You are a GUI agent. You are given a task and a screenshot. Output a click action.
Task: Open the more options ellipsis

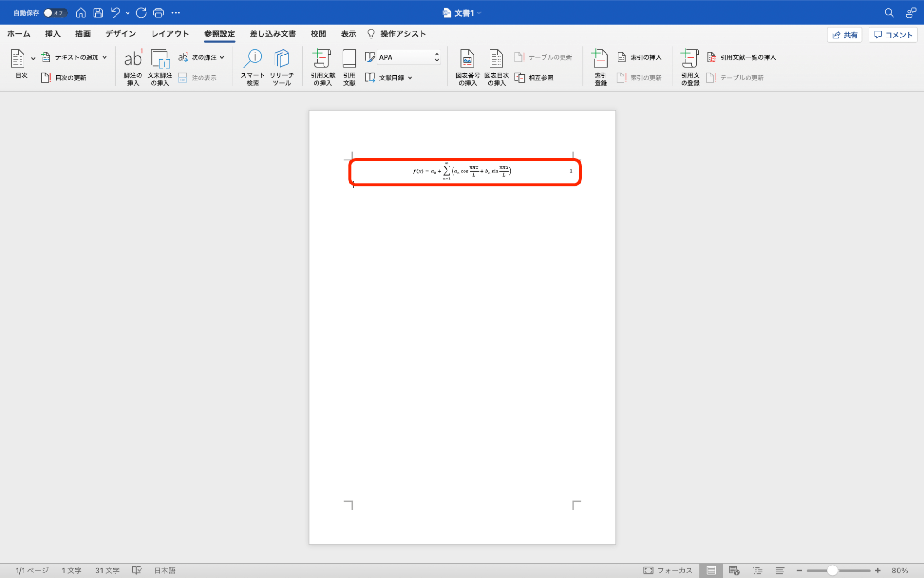point(176,13)
